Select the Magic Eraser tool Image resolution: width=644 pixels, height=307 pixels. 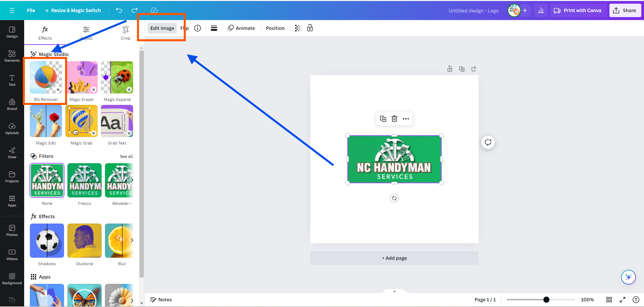(82, 81)
